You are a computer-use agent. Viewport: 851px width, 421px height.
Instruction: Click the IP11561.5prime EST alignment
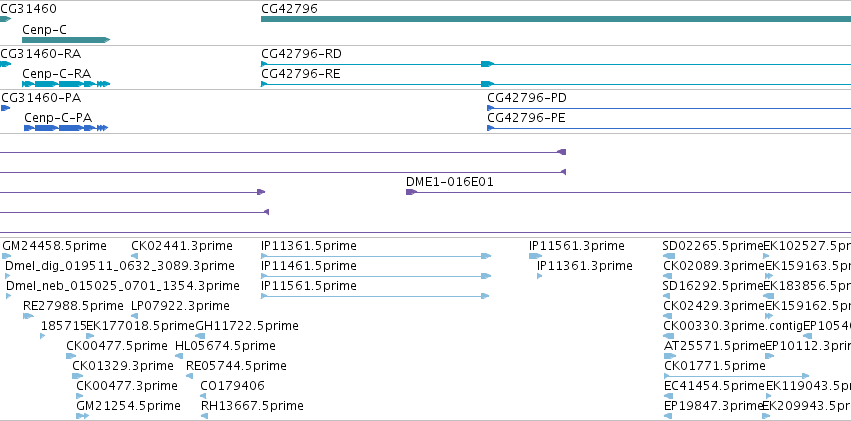375,296
